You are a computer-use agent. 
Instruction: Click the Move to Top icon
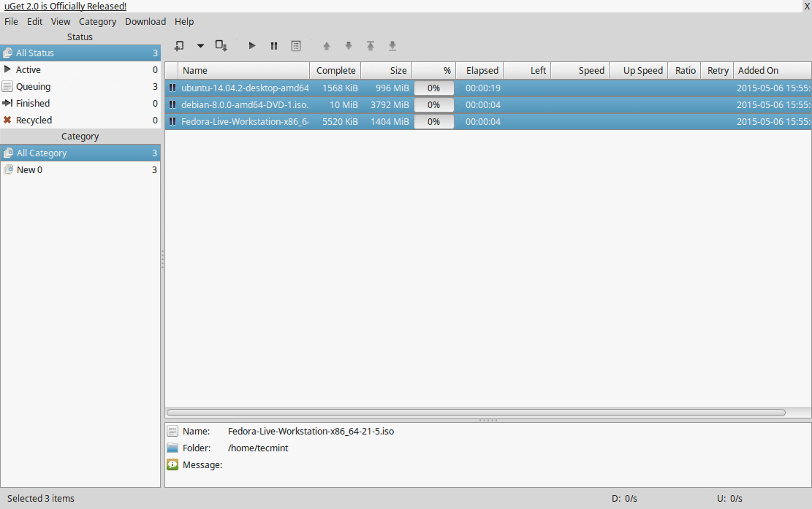click(371, 46)
